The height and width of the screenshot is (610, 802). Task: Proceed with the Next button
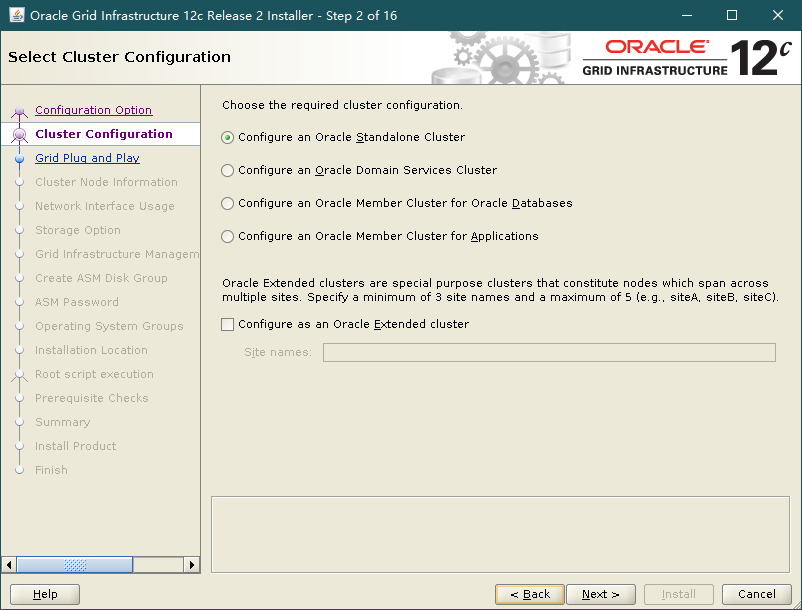(601, 594)
